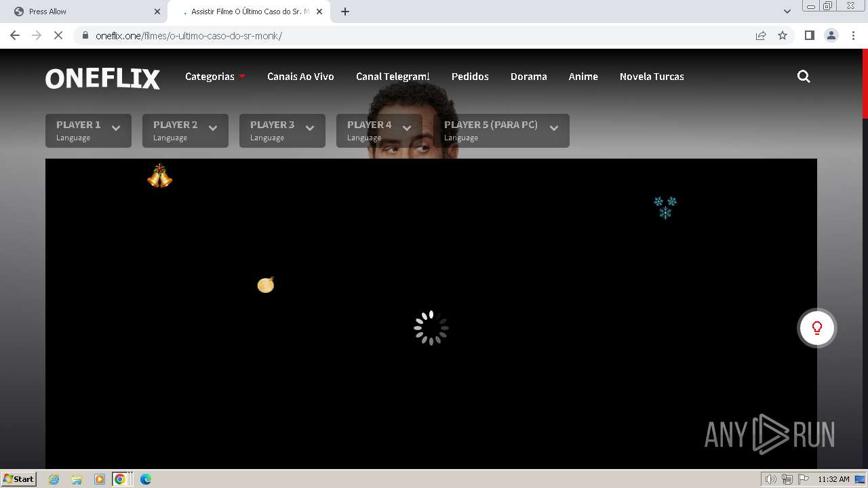Open File Explorer from taskbar
The height and width of the screenshot is (488, 868).
pos(77,479)
